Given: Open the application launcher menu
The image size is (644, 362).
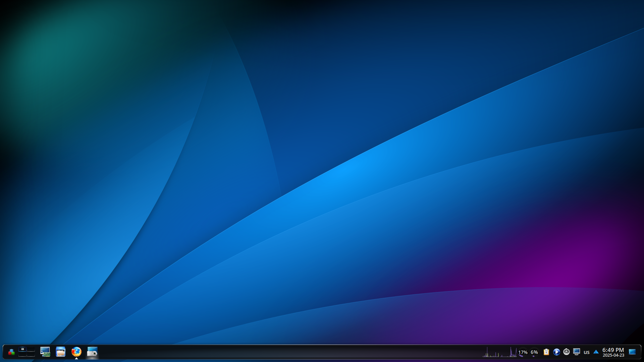Looking at the screenshot, I should click(11, 352).
